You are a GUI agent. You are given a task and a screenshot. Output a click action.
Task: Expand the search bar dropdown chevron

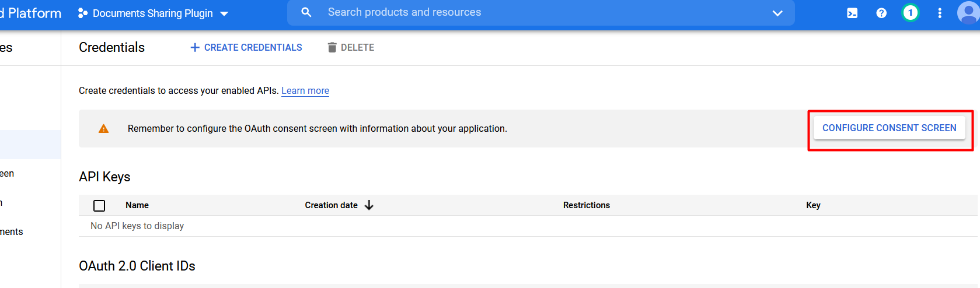777,13
